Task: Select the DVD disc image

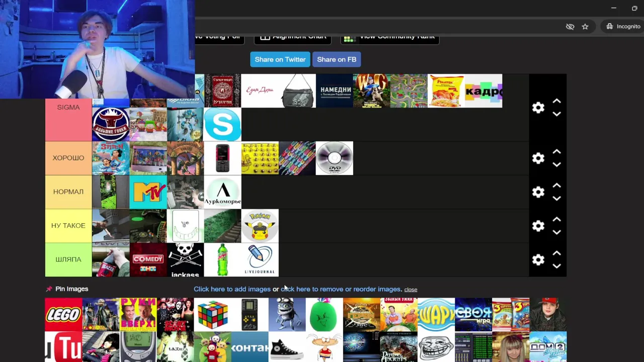Action: [335, 158]
